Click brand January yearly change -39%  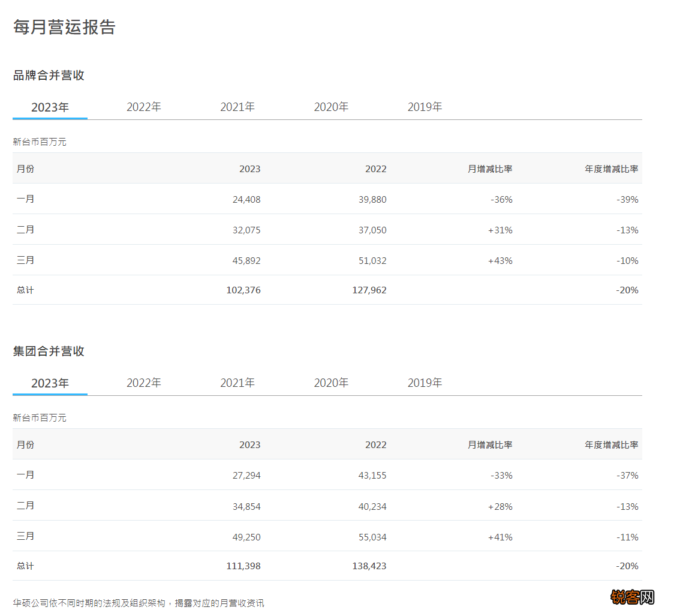[627, 200]
